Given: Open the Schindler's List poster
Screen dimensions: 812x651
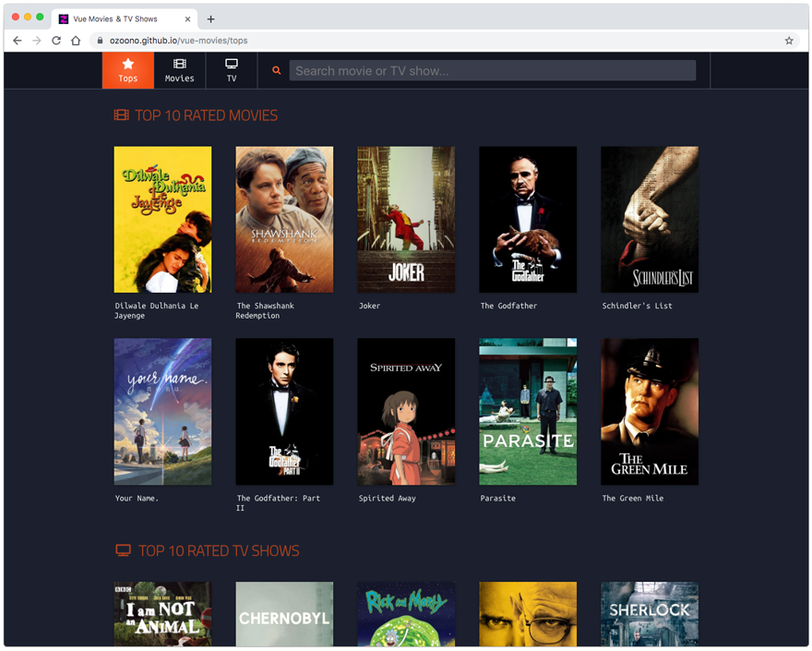Looking at the screenshot, I should point(650,219).
